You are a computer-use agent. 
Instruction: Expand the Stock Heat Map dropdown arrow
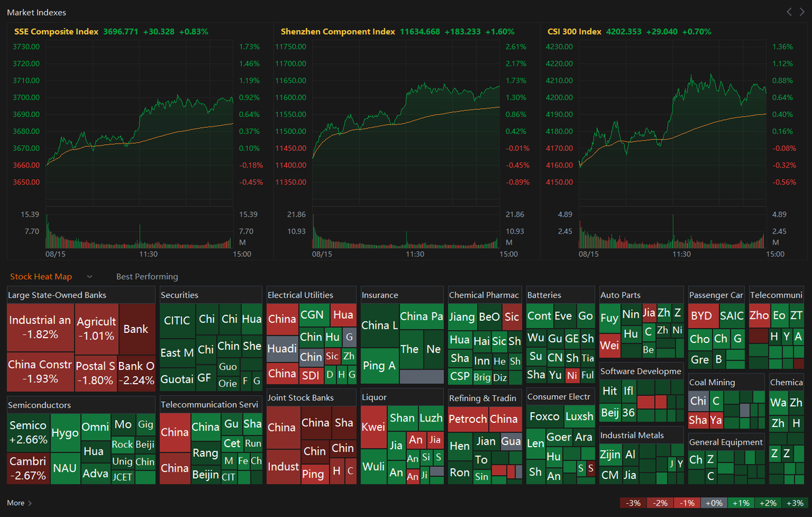(x=89, y=277)
